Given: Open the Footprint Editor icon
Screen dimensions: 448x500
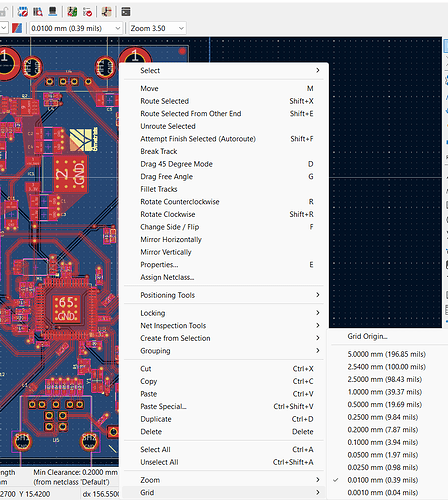Looking at the screenshot, I should [22, 12].
